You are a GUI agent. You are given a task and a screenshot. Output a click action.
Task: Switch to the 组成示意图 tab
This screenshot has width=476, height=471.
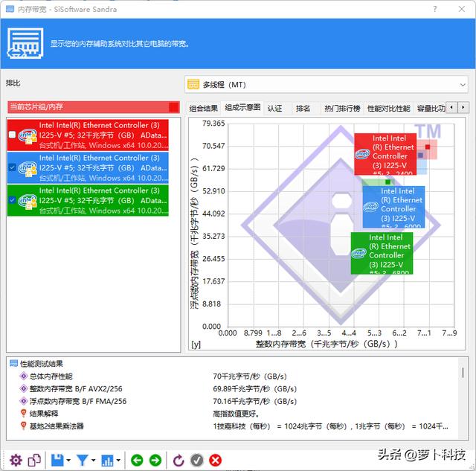(x=242, y=107)
